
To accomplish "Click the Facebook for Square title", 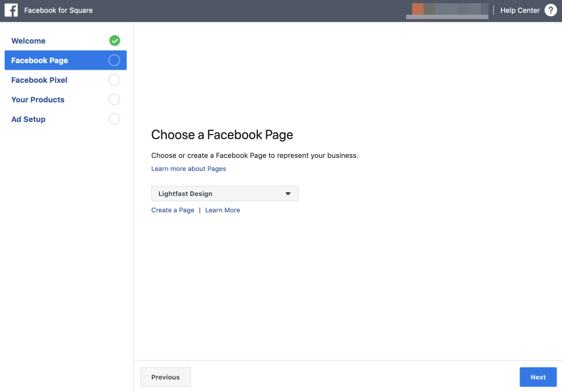I will pyautogui.click(x=58, y=10).
